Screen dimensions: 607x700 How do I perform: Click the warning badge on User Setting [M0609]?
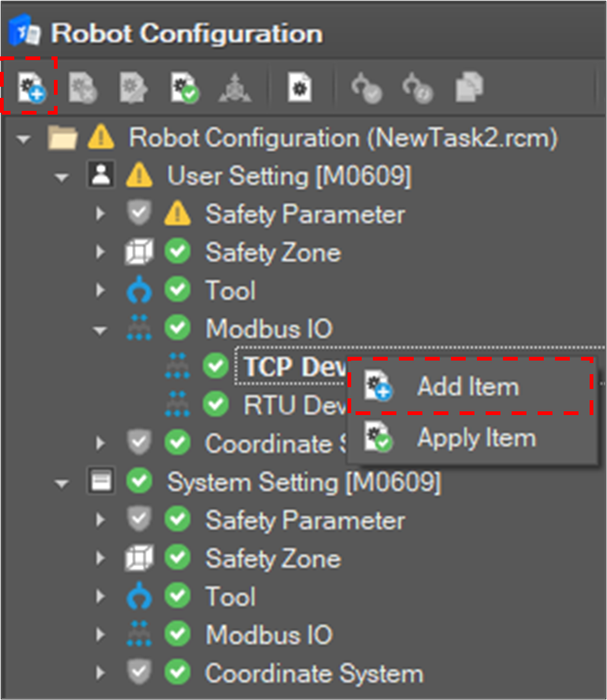(139, 175)
